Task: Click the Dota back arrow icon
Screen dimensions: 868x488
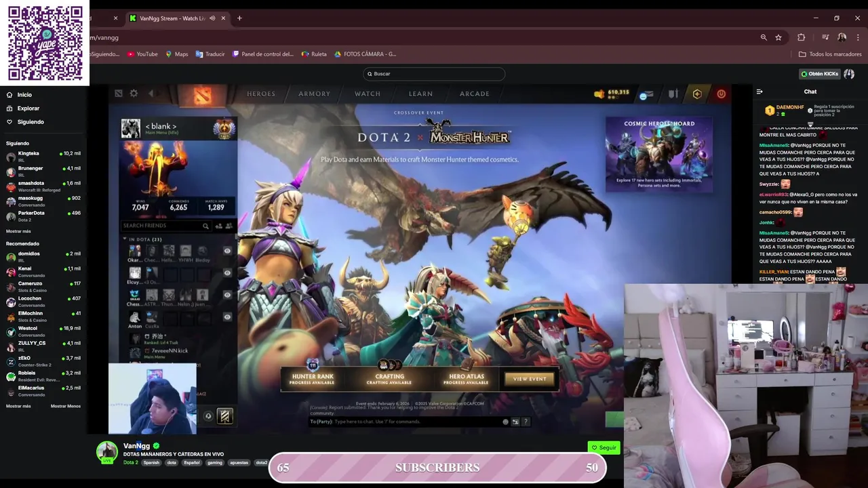Action: pyautogui.click(x=151, y=94)
